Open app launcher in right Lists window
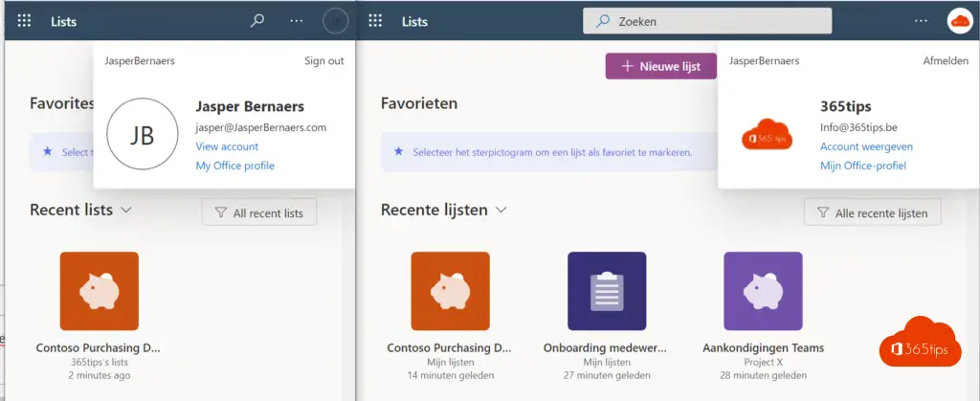Viewport: 980px width, 401px height. coord(375,21)
